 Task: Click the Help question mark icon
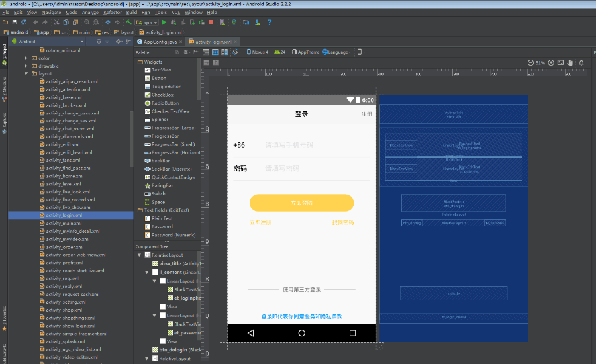tap(269, 22)
